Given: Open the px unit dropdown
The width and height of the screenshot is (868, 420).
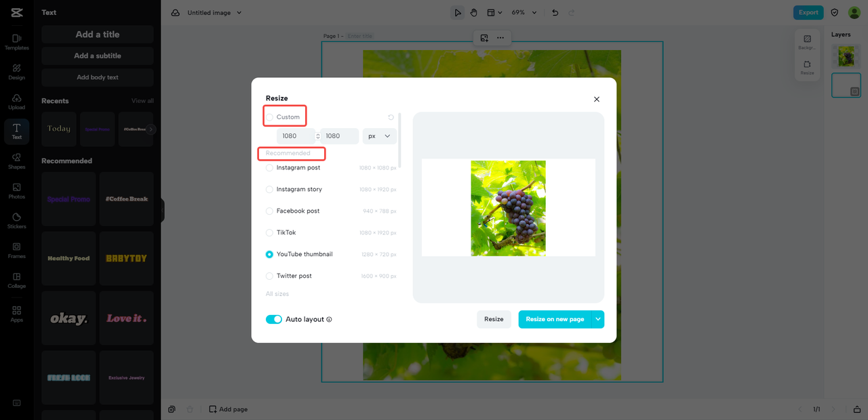Looking at the screenshot, I should tap(380, 136).
